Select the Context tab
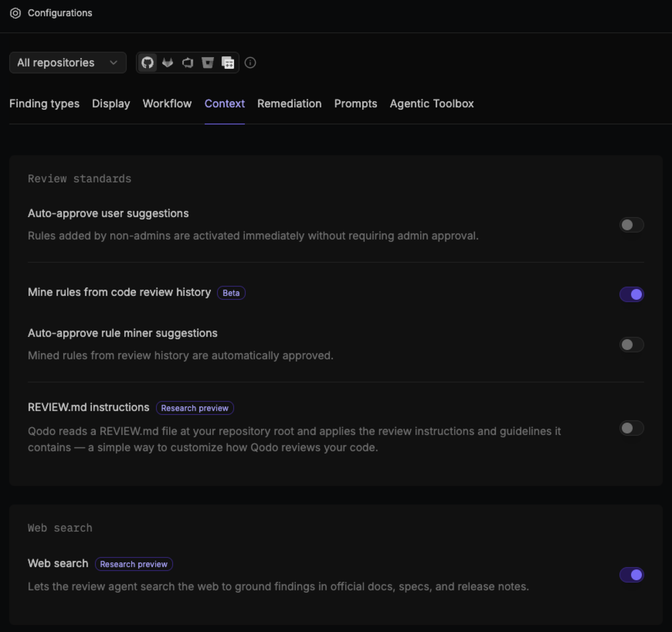This screenshot has width=672, height=632. [224, 104]
